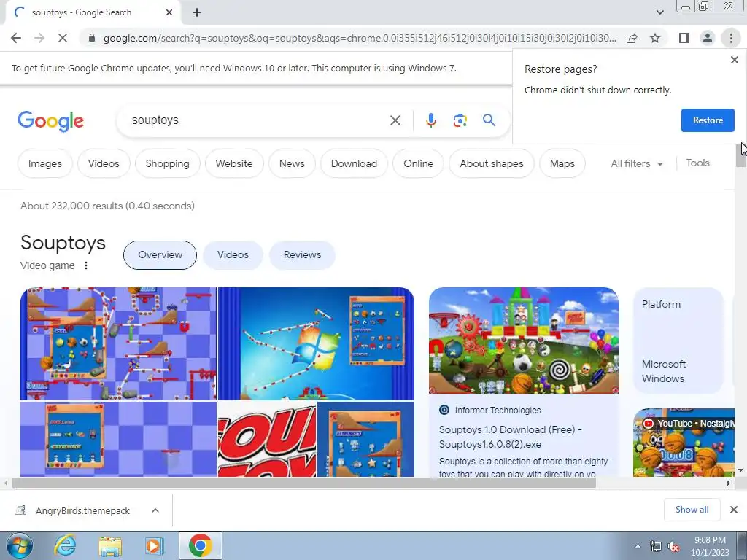Switch to Souptoys Reviews pill
This screenshot has height=560, width=747.
tap(302, 254)
